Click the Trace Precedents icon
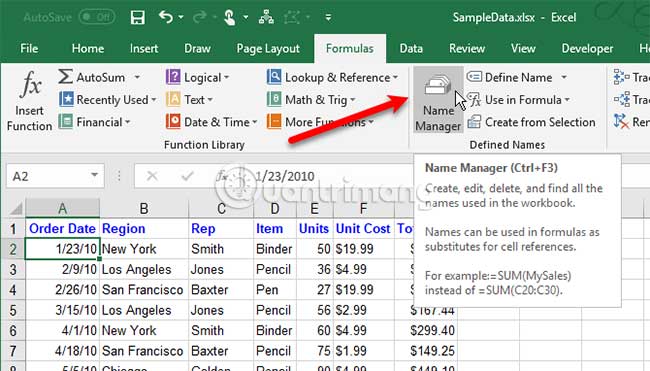This screenshot has height=371, width=650. click(621, 77)
